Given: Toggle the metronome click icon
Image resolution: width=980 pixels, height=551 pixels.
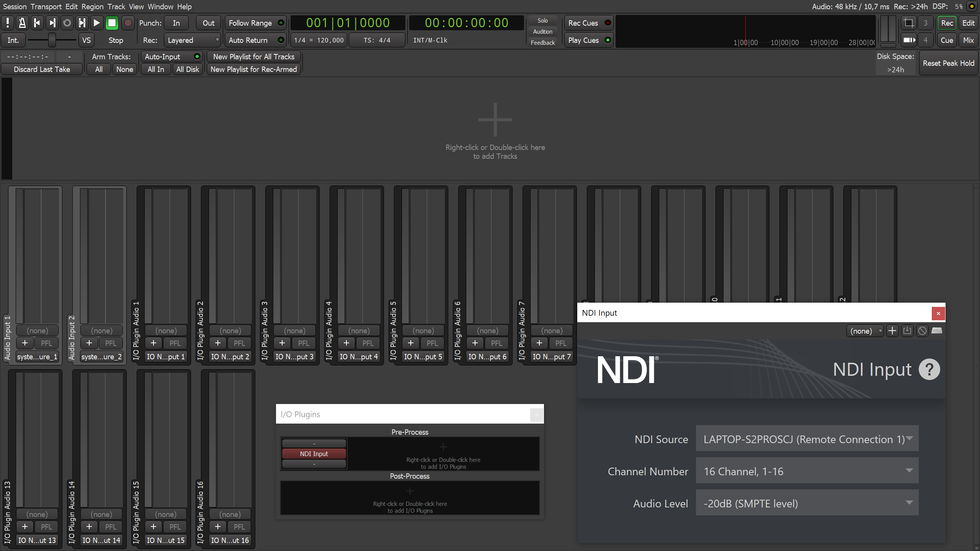Looking at the screenshot, I should pos(22,23).
